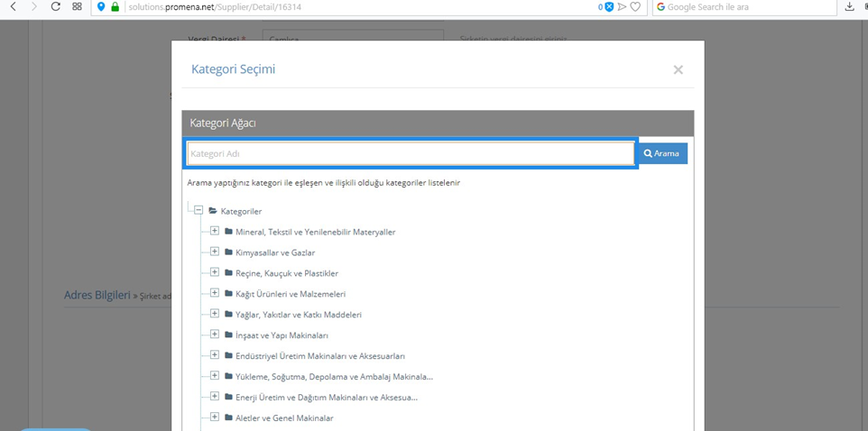Select Kağıt Ürünleri ve Malzemeleri label
The width and height of the screenshot is (868, 431).
(291, 294)
